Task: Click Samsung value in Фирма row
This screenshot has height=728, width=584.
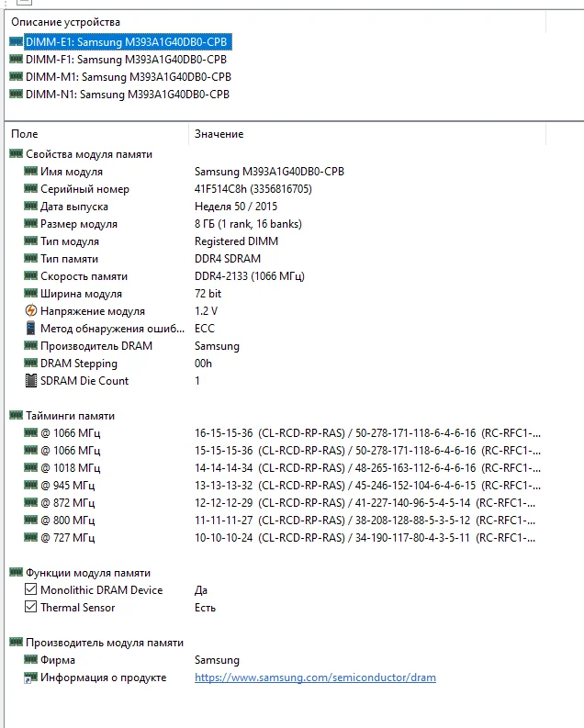Action: click(x=217, y=660)
